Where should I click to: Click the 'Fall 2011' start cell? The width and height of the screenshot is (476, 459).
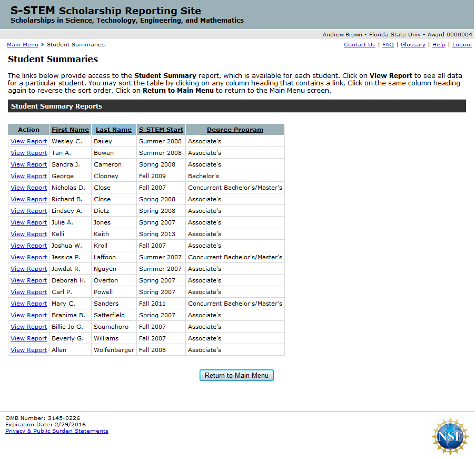161,304
